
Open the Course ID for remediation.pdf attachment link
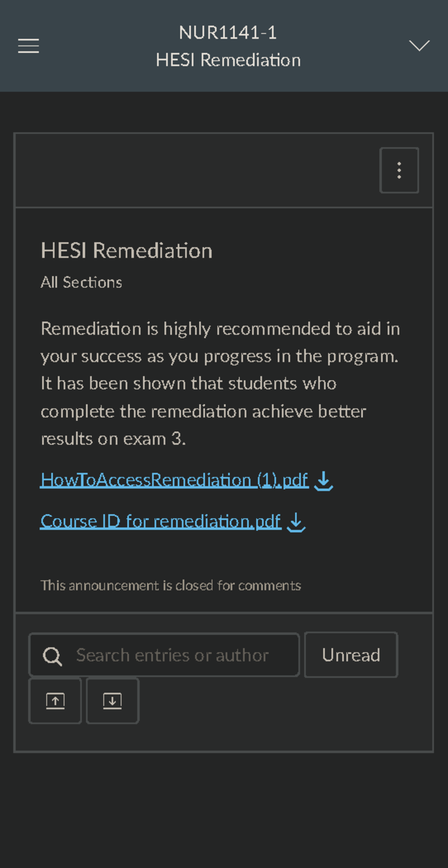coord(161,522)
